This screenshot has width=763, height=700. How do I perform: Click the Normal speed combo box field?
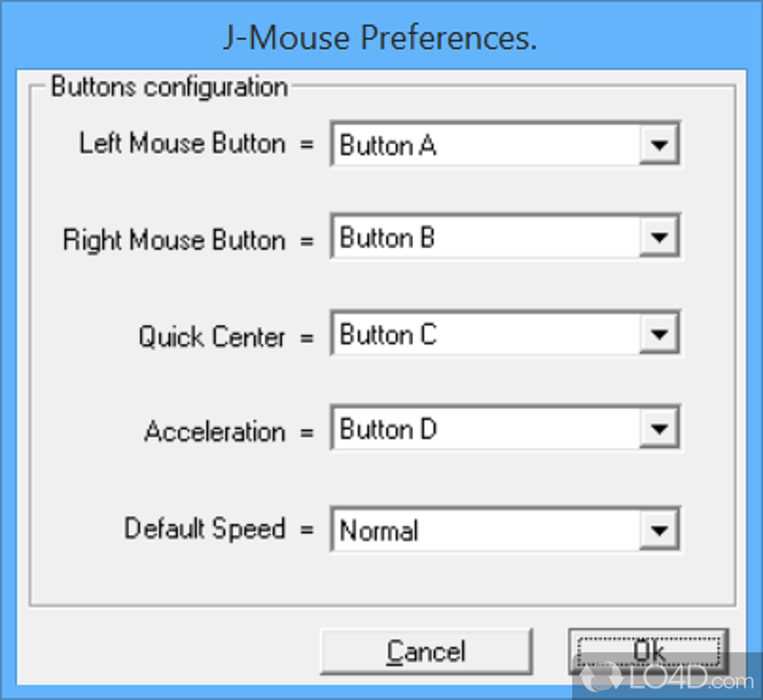click(486, 529)
